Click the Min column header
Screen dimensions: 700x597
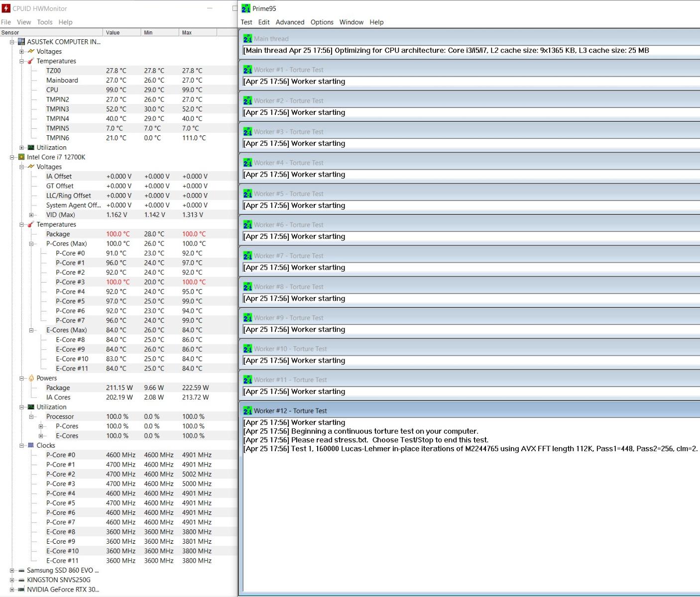[x=160, y=32]
